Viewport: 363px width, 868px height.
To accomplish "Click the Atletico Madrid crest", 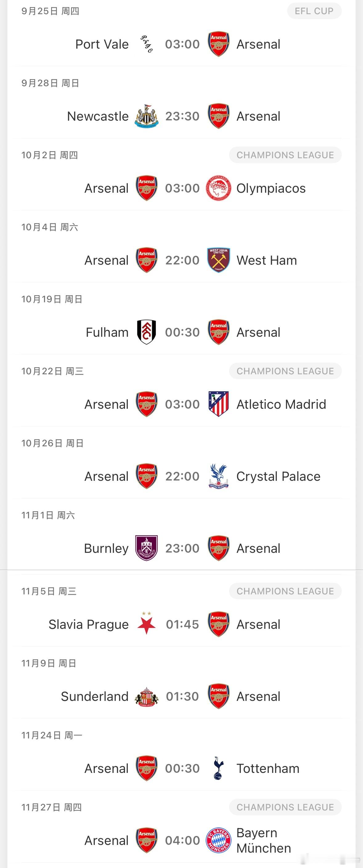I will pos(218,404).
